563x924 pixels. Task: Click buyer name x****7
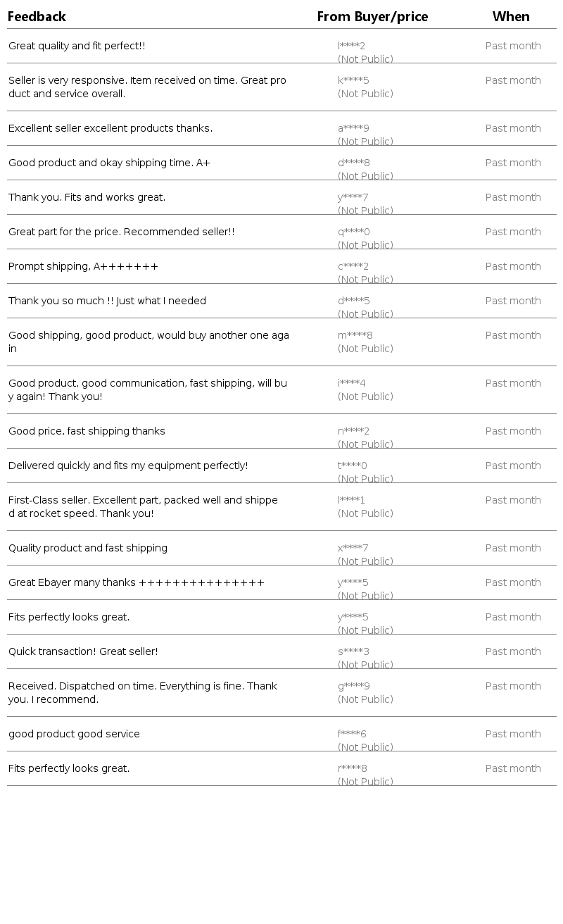point(353,548)
